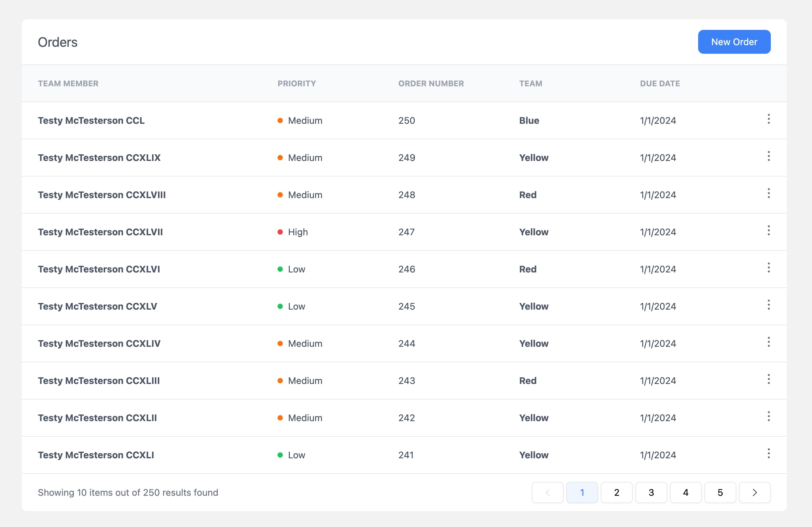
Task: Create a New Order
Action: [734, 42]
